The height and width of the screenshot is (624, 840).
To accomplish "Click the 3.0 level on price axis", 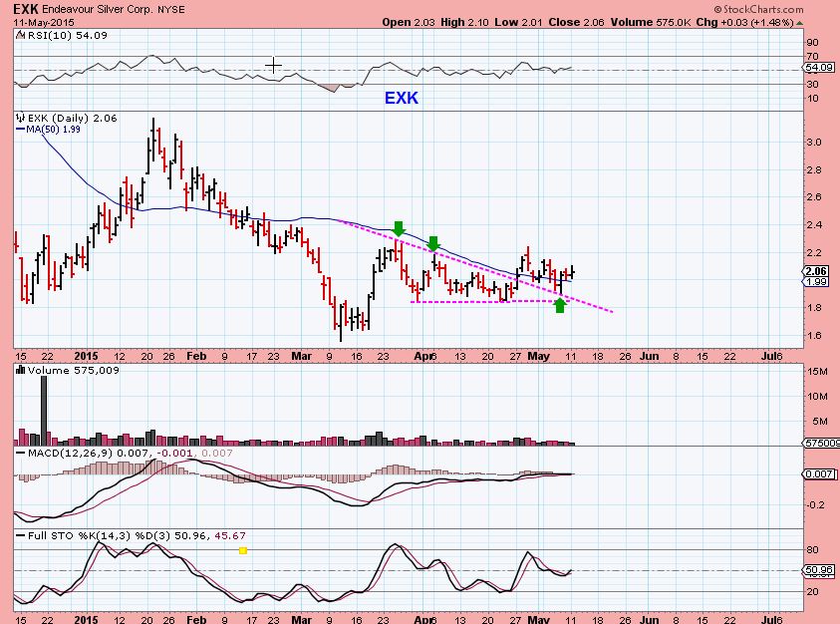I will point(814,143).
